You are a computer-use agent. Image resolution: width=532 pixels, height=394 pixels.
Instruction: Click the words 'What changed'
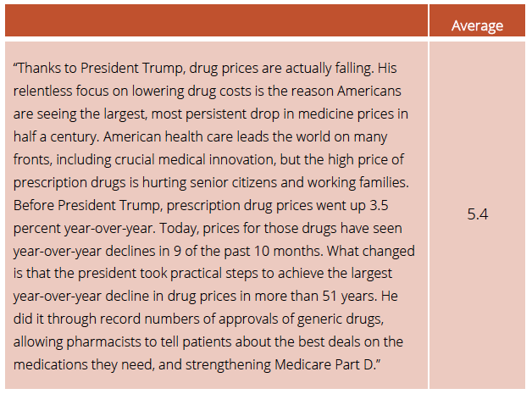371,251
